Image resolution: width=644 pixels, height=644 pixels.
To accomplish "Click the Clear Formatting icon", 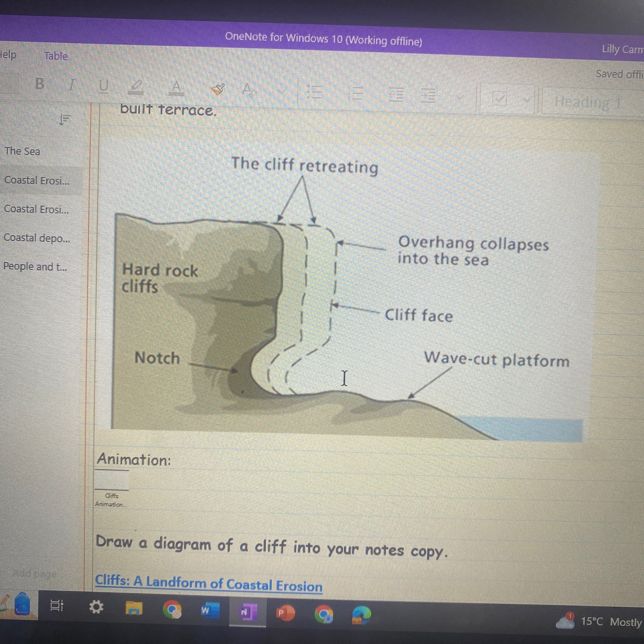I will click(x=248, y=89).
